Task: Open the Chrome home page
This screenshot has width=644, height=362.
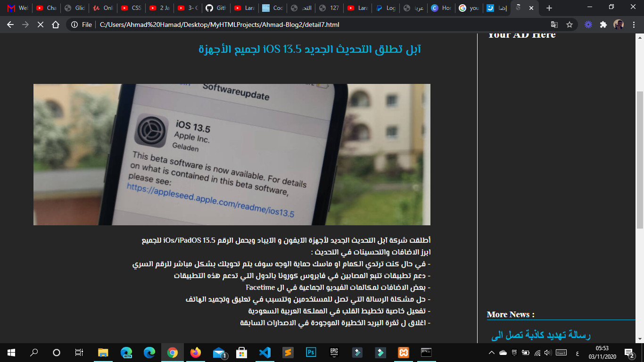Action: [x=56, y=25]
